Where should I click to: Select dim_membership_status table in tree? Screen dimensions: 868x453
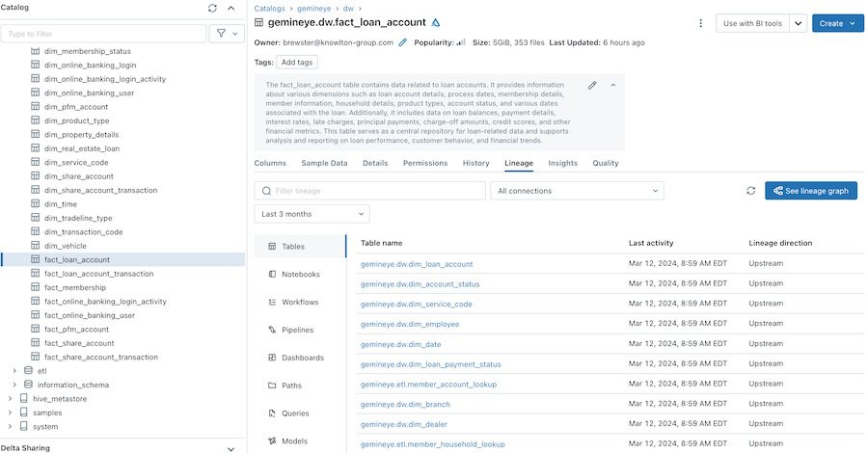(88, 51)
